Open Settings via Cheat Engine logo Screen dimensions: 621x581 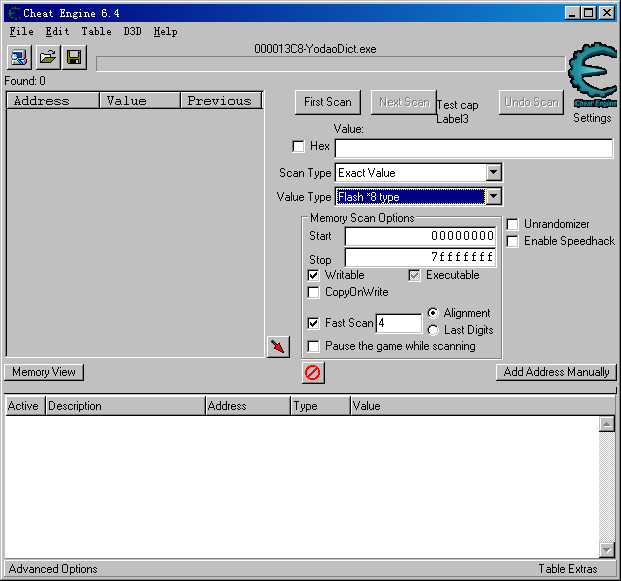tap(592, 75)
